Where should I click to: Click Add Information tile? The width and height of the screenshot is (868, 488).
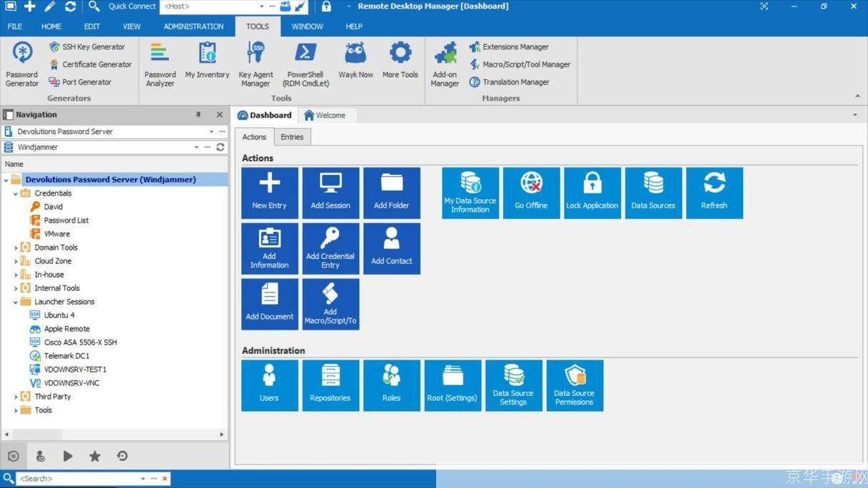269,248
